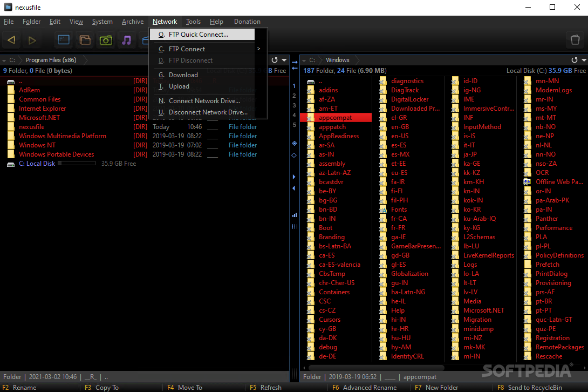
Task: Select workspace number 5 in center strip
Action: point(294,125)
